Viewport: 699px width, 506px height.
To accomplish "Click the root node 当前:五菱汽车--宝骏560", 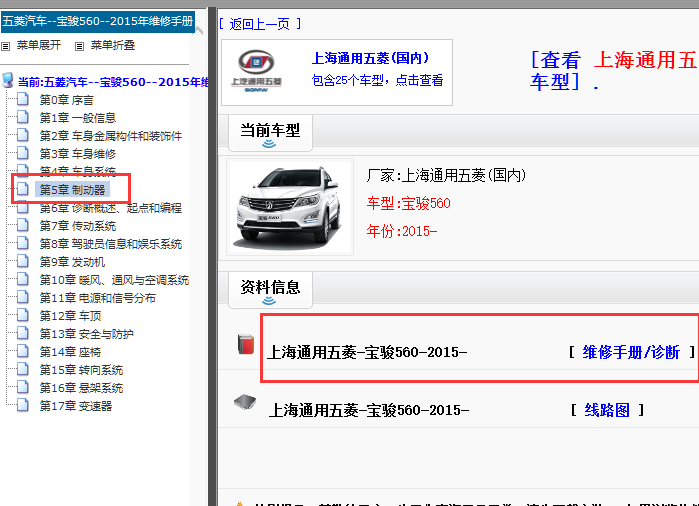I will [113, 82].
